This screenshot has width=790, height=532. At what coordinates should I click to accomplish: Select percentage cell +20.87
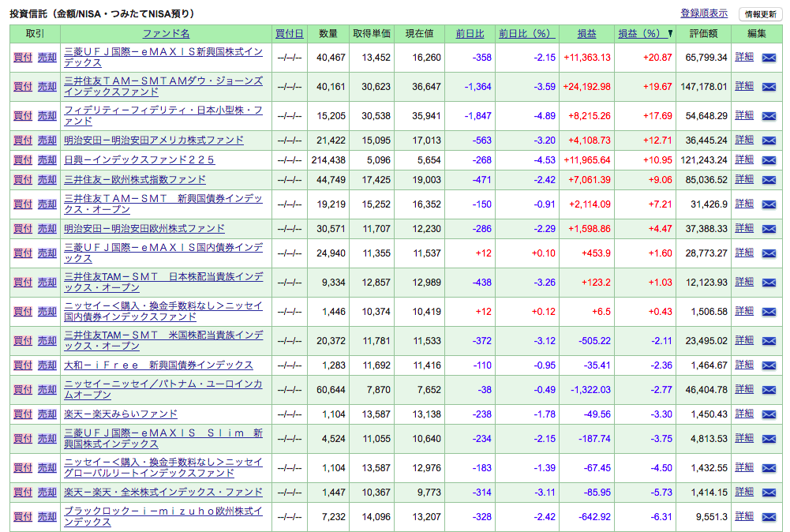pos(657,58)
